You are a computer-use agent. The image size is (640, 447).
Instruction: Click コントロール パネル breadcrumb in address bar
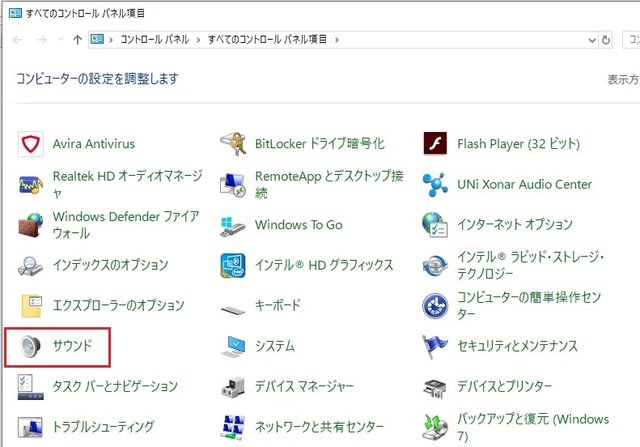[154, 39]
